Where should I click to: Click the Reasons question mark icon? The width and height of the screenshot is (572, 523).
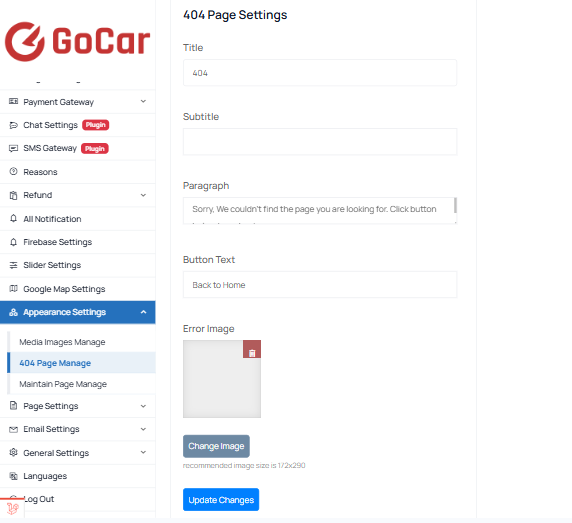tap(13, 171)
